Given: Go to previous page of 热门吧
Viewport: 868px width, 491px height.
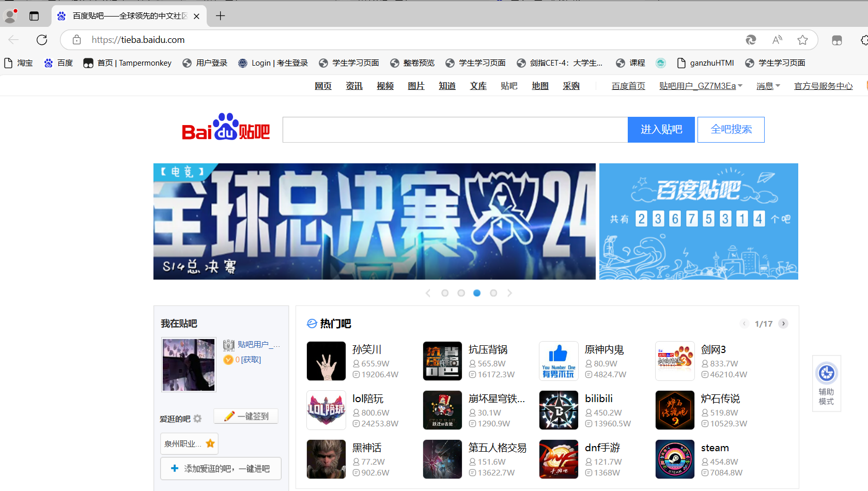Looking at the screenshot, I should [745, 324].
